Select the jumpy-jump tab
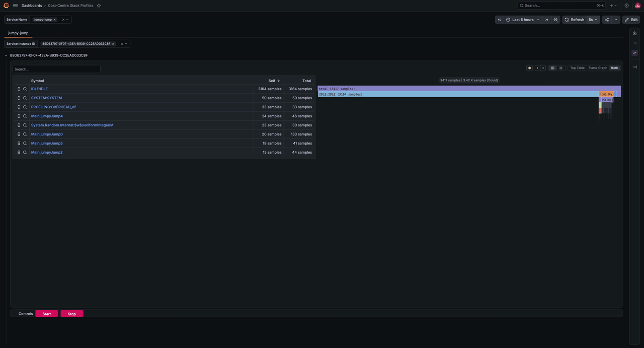The image size is (644, 348). [18, 33]
